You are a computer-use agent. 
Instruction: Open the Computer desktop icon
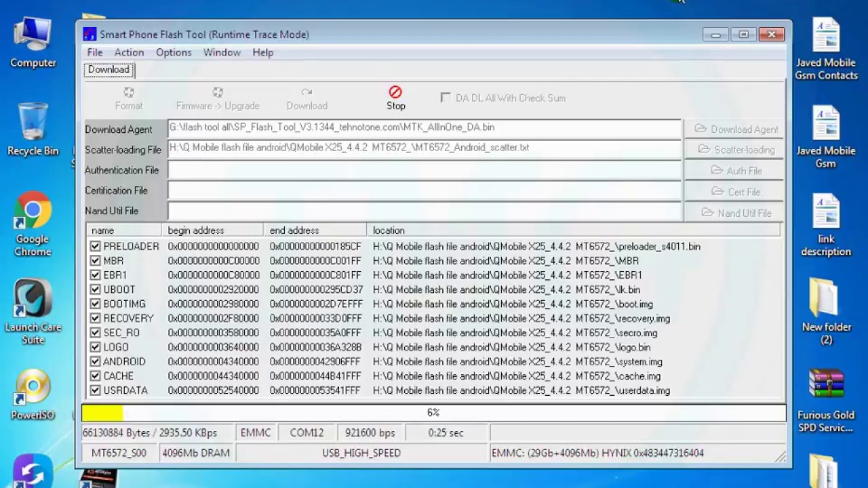(x=33, y=43)
